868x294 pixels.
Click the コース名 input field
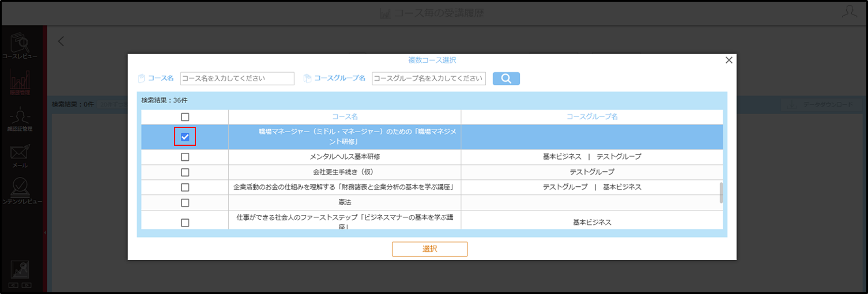click(237, 78)
